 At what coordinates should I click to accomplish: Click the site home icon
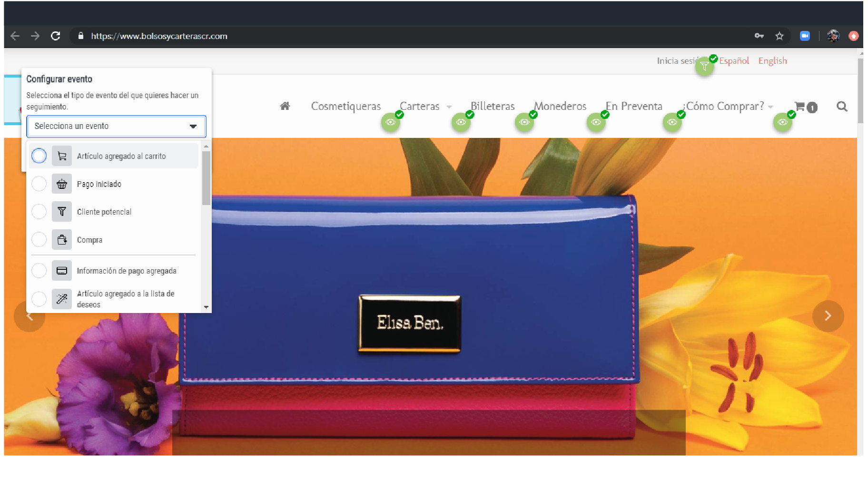coord(285,106)
